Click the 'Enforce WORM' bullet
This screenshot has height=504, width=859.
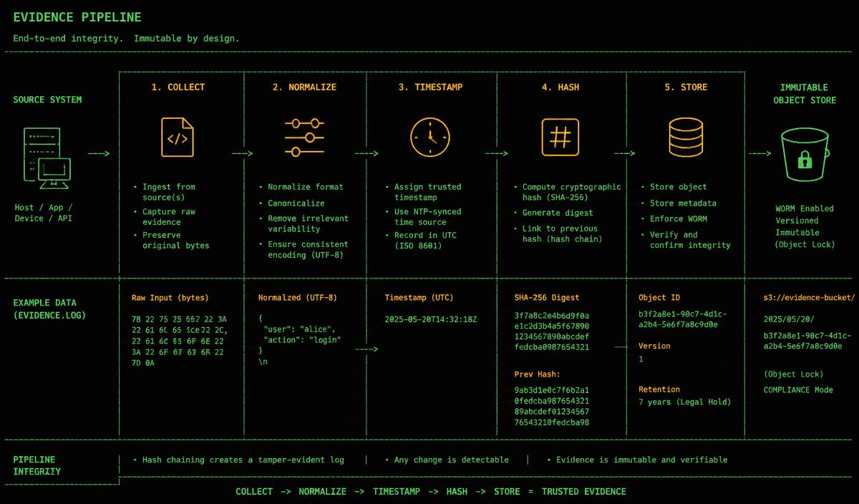pos(674,219)
